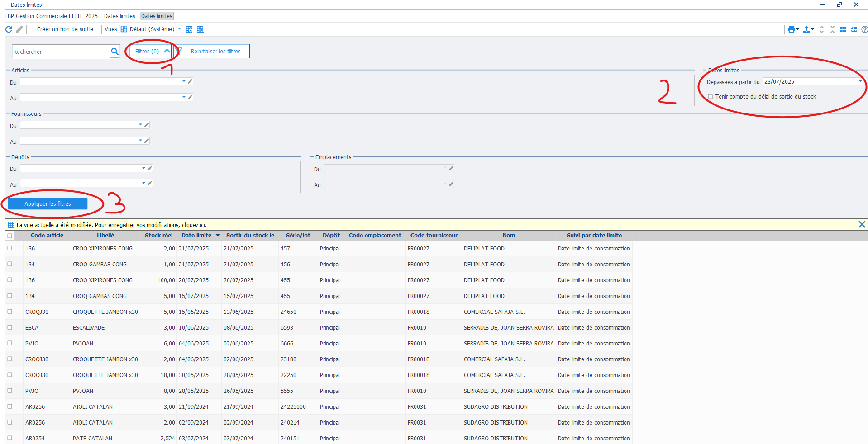
Task: Close the yellow modified-view notification bar
Action: point(862,224)
